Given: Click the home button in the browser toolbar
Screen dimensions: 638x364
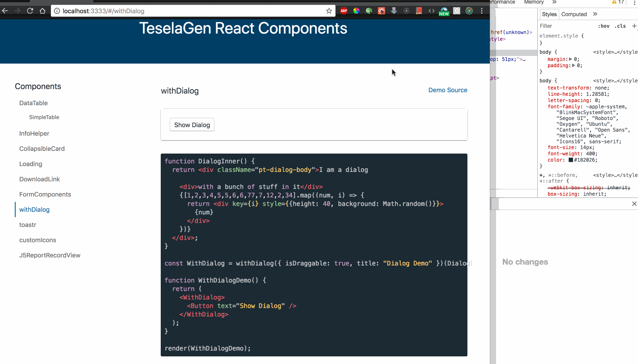Looking at the screenshot, I should click(x=43, y=10).
